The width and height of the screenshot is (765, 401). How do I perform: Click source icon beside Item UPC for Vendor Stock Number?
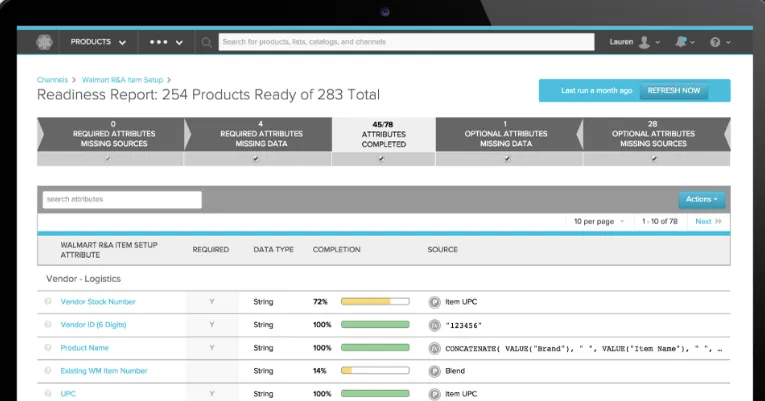pos(434,302)
